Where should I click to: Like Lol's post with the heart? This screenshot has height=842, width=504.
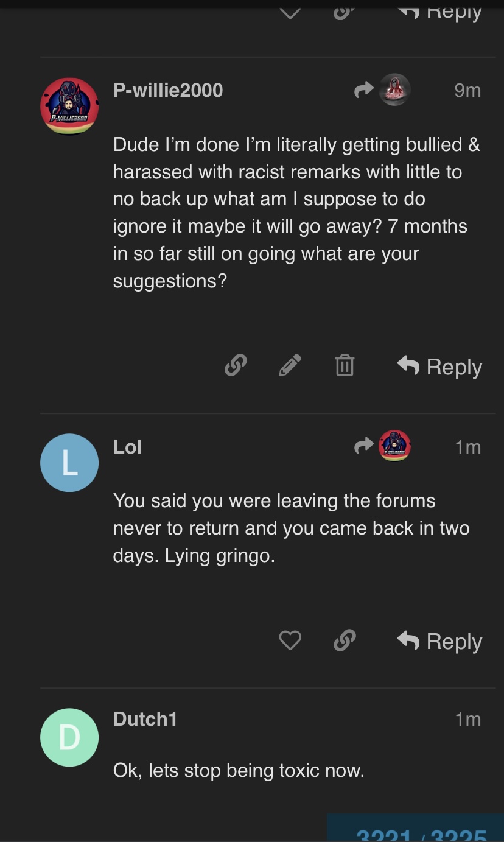(x=290, y=640)
